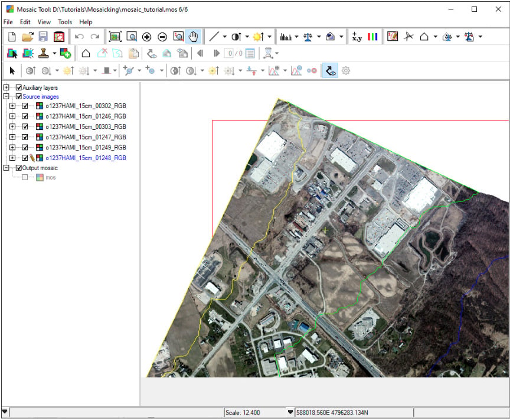The width and height of the screenshot is (510, 420).
Task: Click the gear settings icon in toolbar
Action: [x=346, y=71]
